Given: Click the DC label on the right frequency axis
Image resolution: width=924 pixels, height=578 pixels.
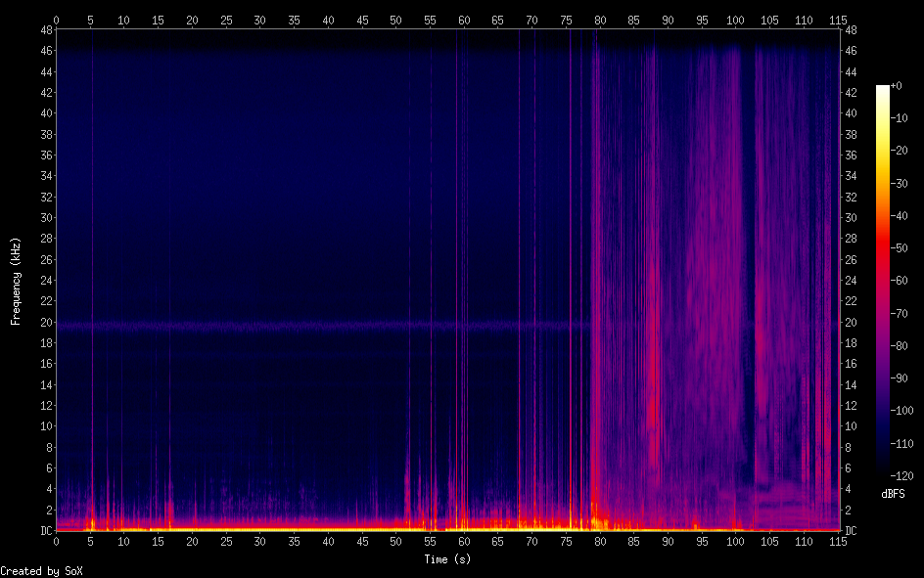Looking at the screenshot, I should 852,531.
